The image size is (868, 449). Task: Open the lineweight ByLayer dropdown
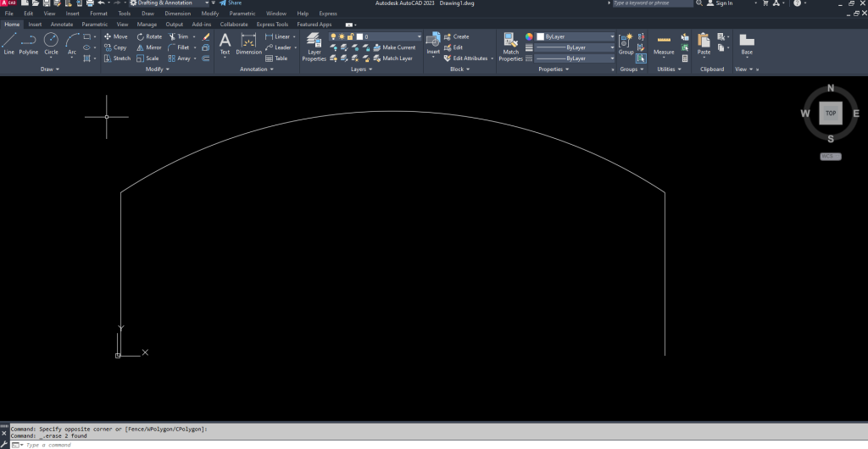pyautogui.click(x=575, y=47)
